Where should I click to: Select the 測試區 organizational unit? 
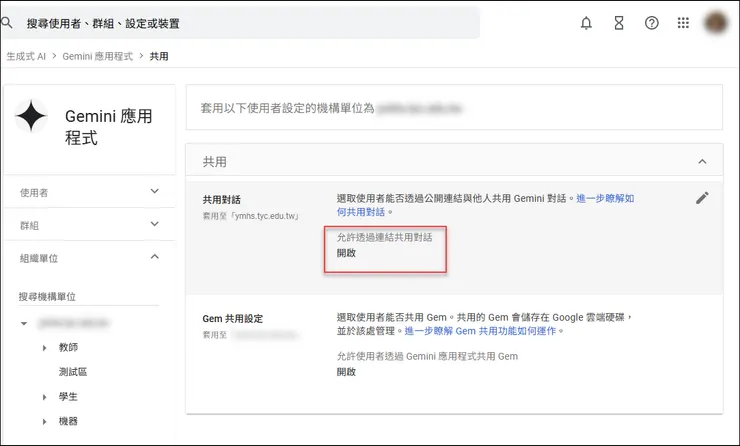click(x=73, y=372)
